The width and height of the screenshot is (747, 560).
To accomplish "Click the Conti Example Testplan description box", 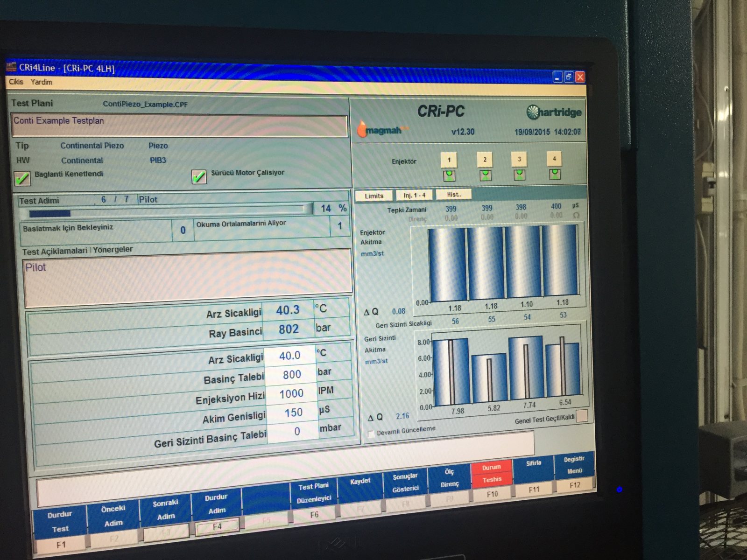I will 179,125.
